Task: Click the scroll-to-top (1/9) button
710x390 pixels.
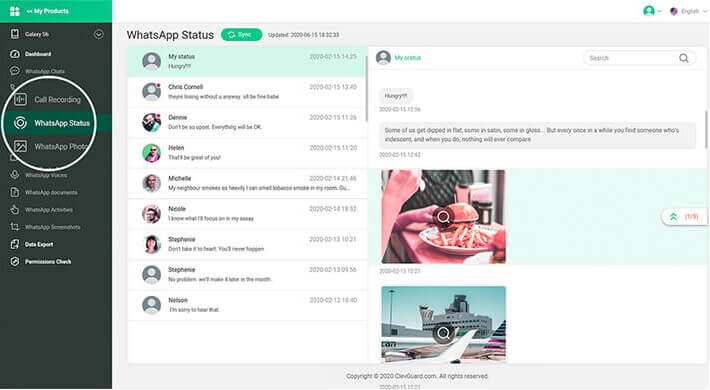Action: click(x=684, y=217)
